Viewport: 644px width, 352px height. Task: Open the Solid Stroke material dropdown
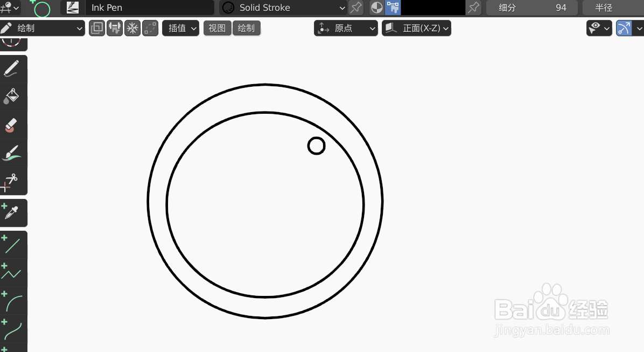click(x=284, y=8)
